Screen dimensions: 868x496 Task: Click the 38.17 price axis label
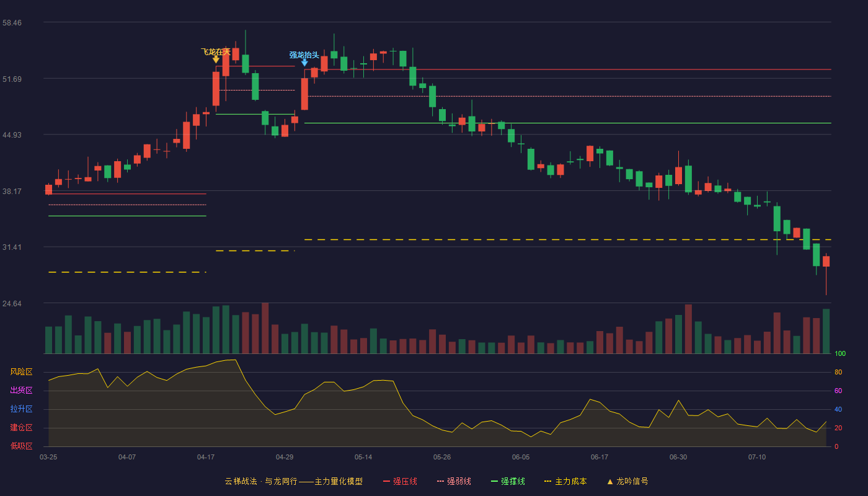click(12, 191)
